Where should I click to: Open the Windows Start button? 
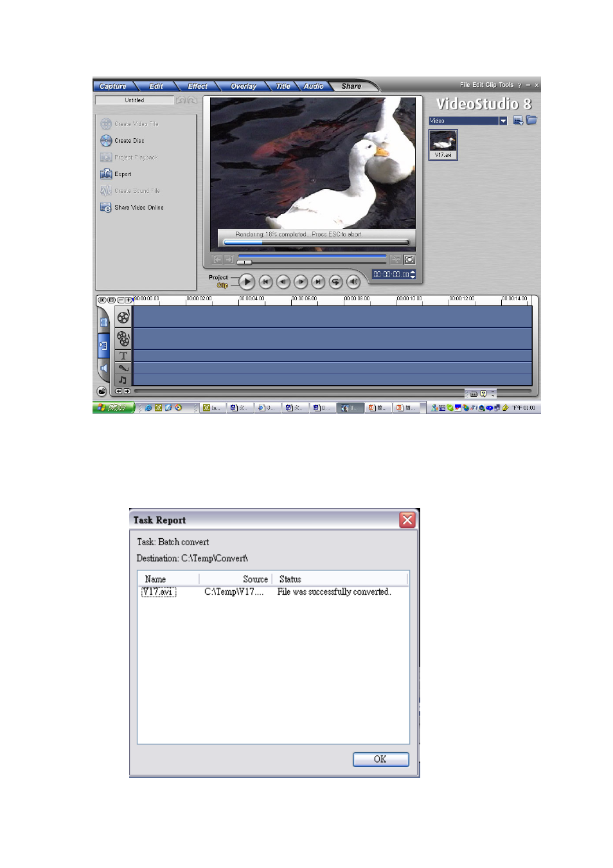point(114,408)
